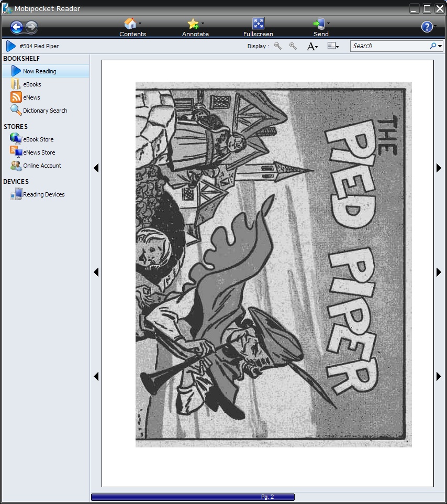Click the Pied Piper cover illustration
The height and width of the screenshot is (504, 447).
[274, 265]
